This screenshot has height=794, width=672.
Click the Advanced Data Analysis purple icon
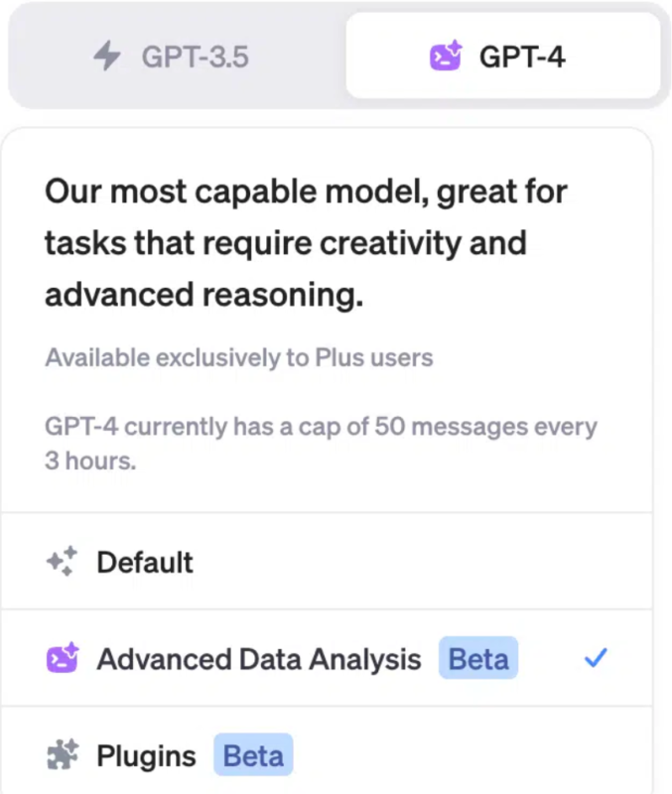pos(61,658)
